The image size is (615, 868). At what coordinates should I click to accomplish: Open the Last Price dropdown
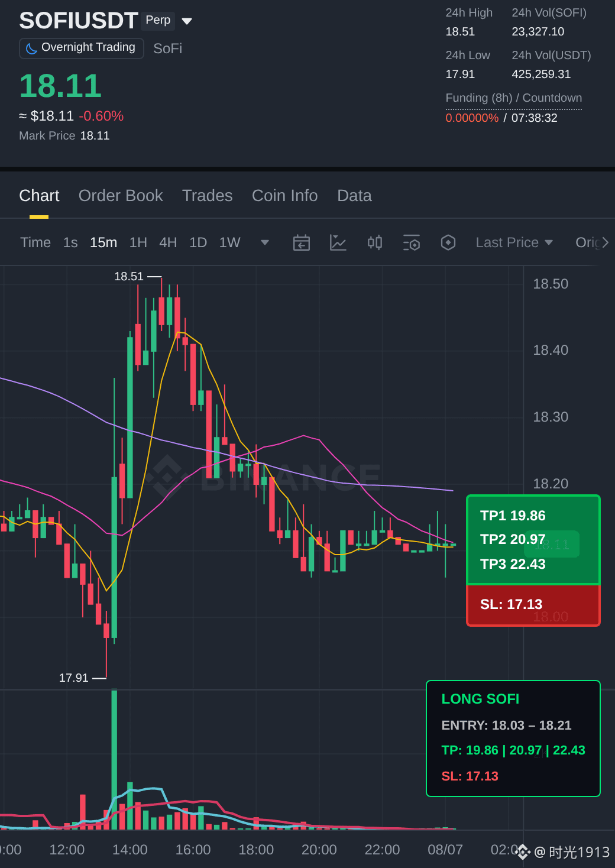pos(514,242)
